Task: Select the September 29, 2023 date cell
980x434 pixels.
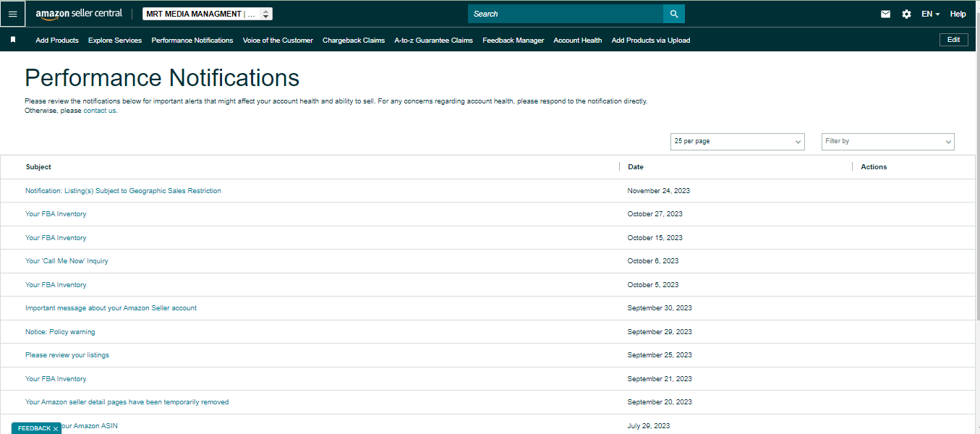Action: pos(660,332)
